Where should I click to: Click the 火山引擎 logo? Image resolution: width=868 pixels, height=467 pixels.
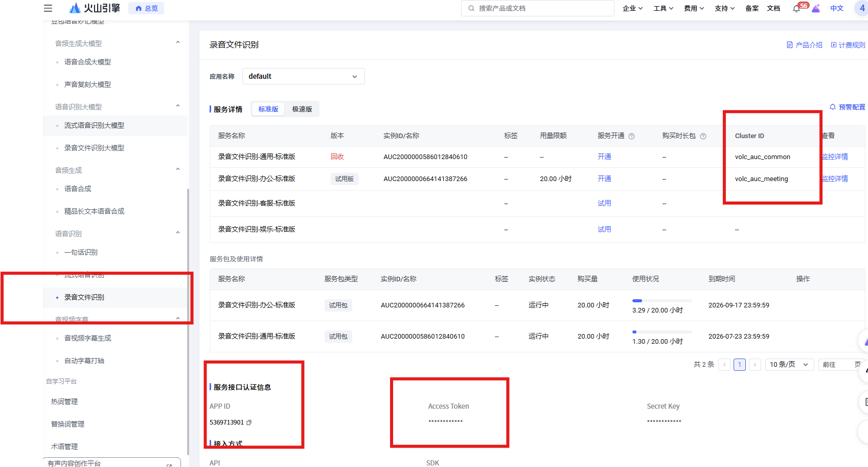(x=95, y=8)
